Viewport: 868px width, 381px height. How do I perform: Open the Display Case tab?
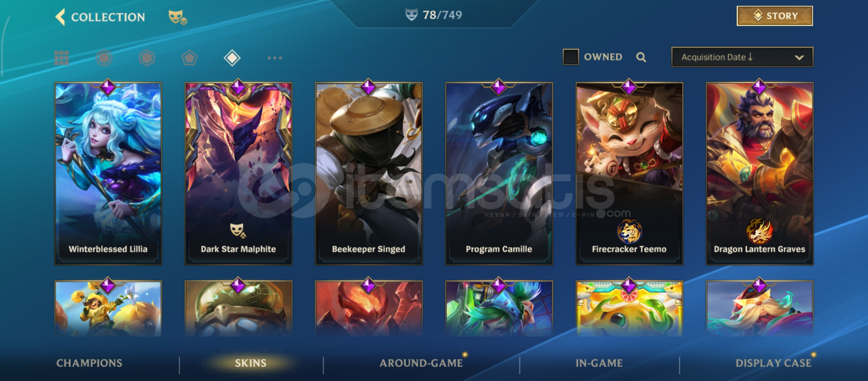pos(773,363)
